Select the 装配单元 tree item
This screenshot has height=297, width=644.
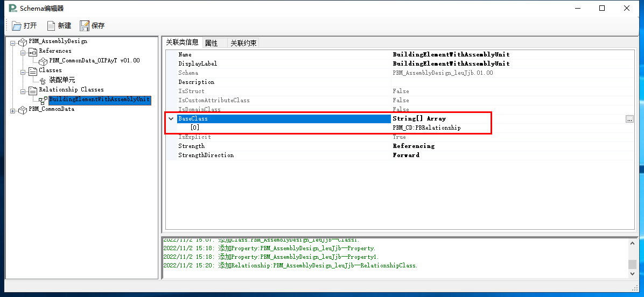(x=62, y=80)
